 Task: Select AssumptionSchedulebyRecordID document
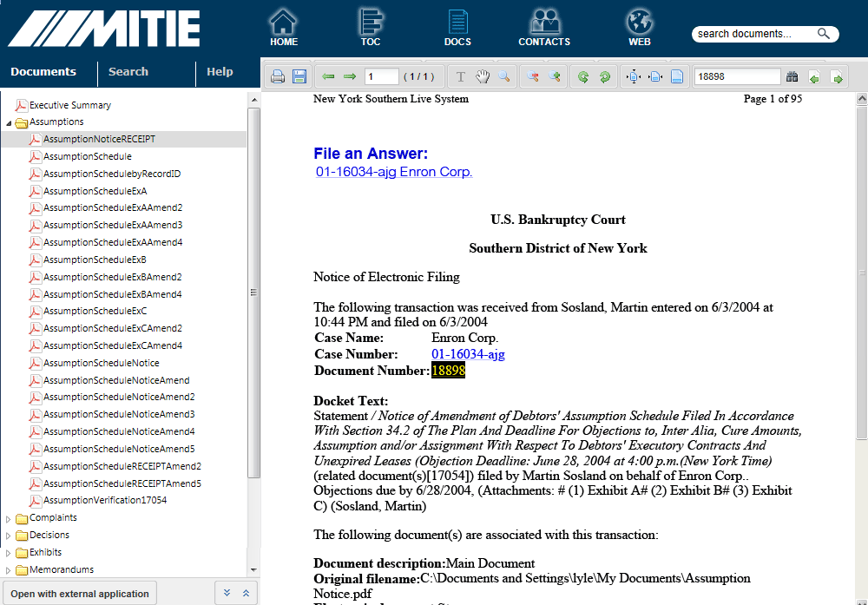[112, 174]
